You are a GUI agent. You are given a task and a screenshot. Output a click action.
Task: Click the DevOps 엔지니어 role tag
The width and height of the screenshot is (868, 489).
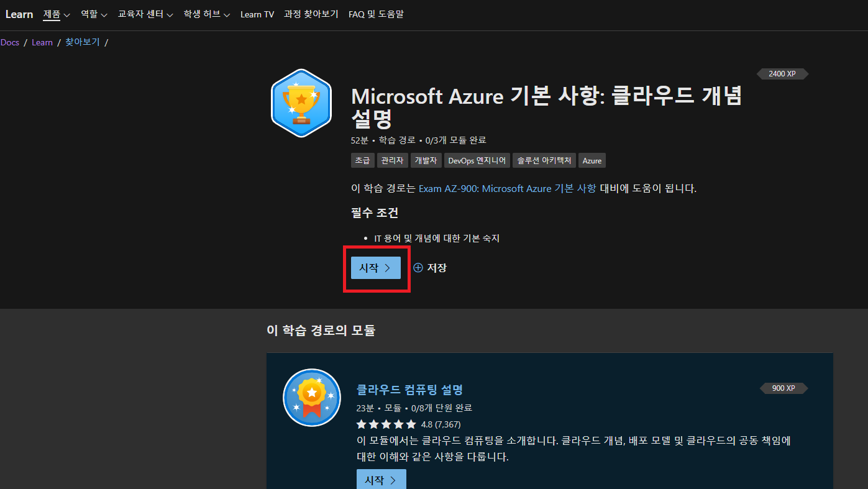477,160
